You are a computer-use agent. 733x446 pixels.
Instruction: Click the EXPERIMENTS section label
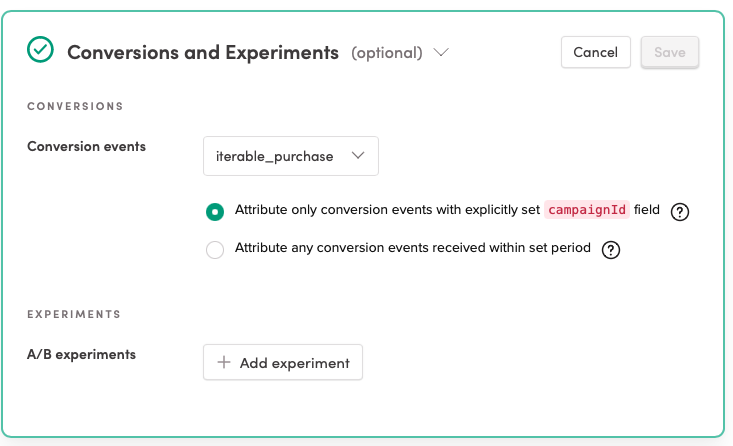click(x=74, y=314)
